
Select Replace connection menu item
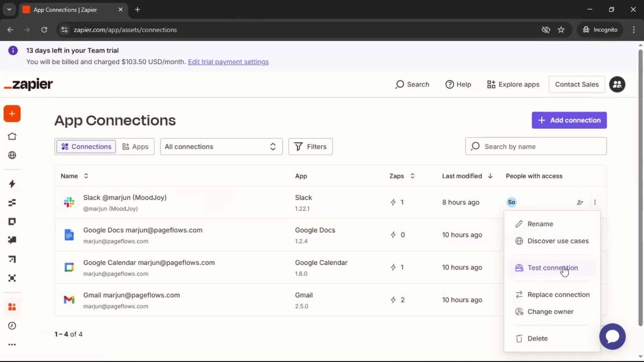tap(552, 295)
